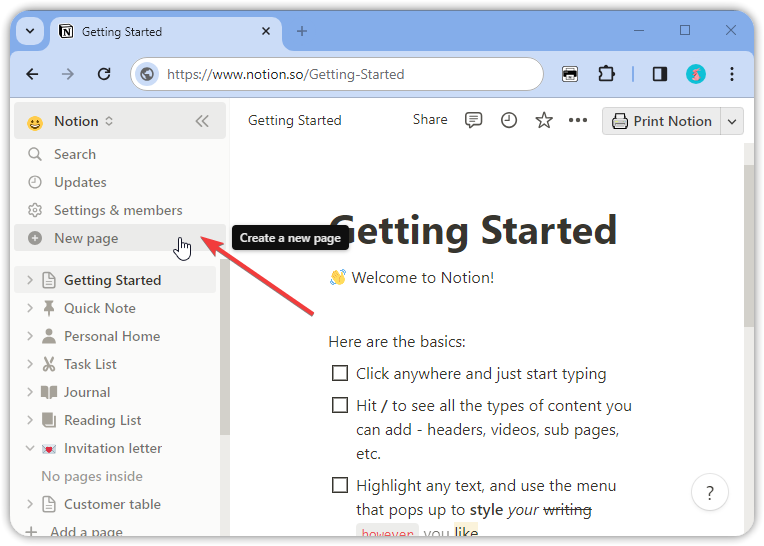Image resolution: width=764 pixels, height=546 pixels.
Task: Select the Getting Started browser tab
Action: (166, 32)
